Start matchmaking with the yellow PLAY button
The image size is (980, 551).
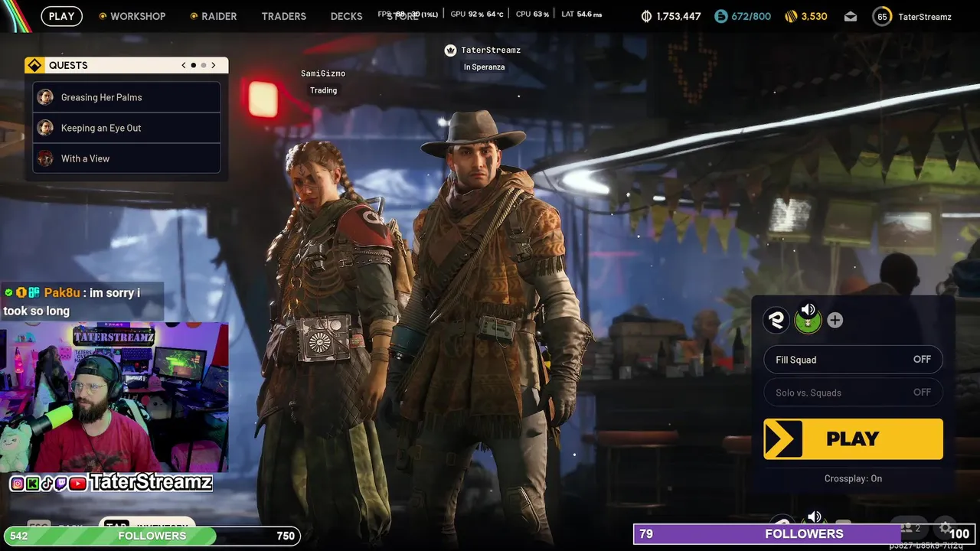853,439
